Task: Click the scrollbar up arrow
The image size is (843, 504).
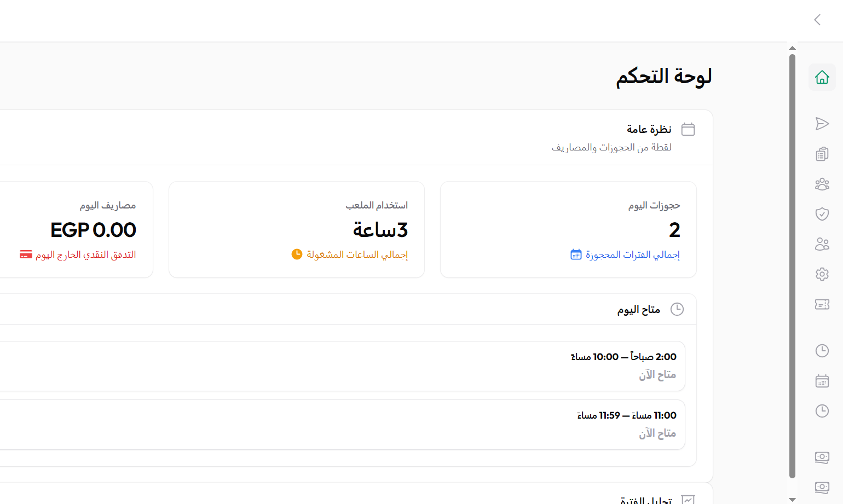Action: pyautogui.click(x=792, y=48)
